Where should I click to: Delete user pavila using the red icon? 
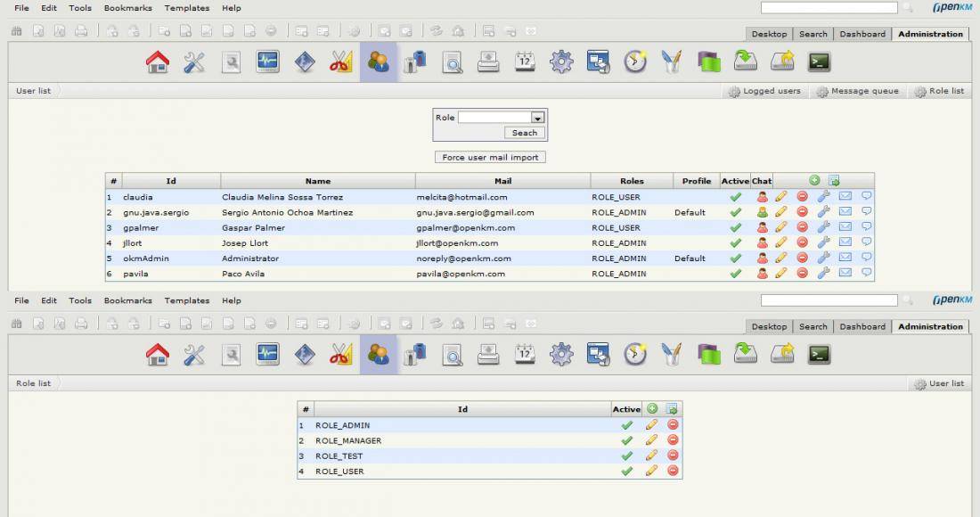(x=802, y=274)
